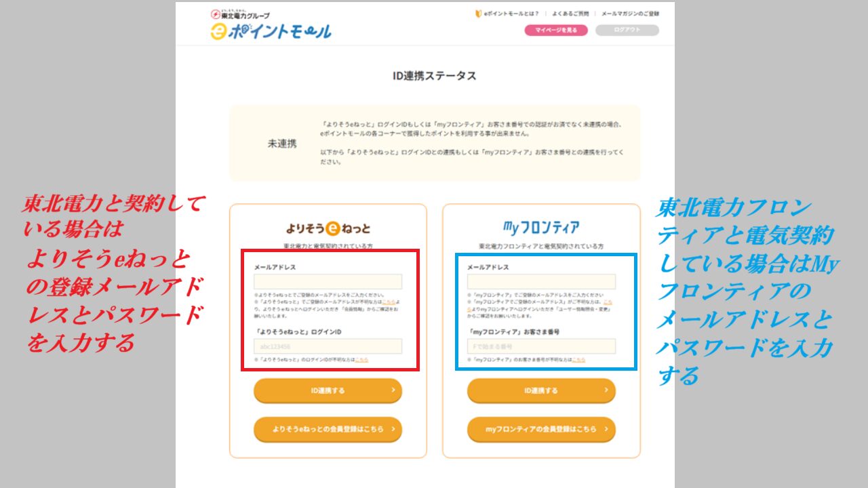Viewport: 868px width, 488px height.
Task: Focus the myフロンティア メールアドレス field
Action: (541, 281)
